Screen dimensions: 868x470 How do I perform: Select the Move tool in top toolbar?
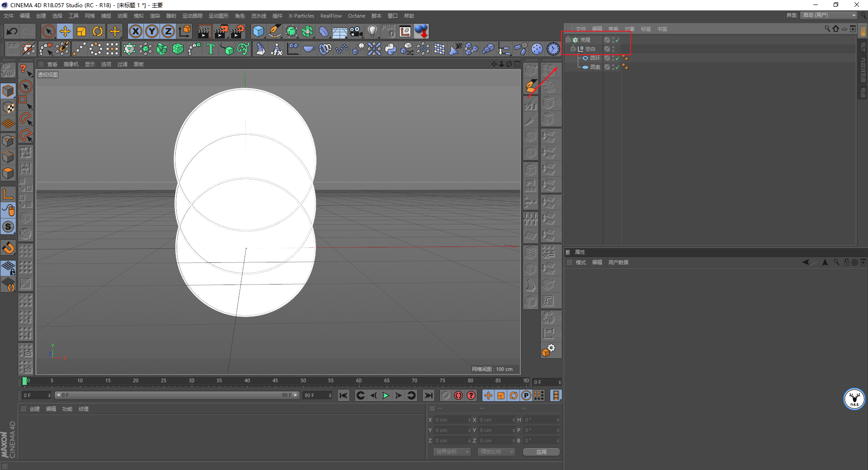(x=65, y=31)
